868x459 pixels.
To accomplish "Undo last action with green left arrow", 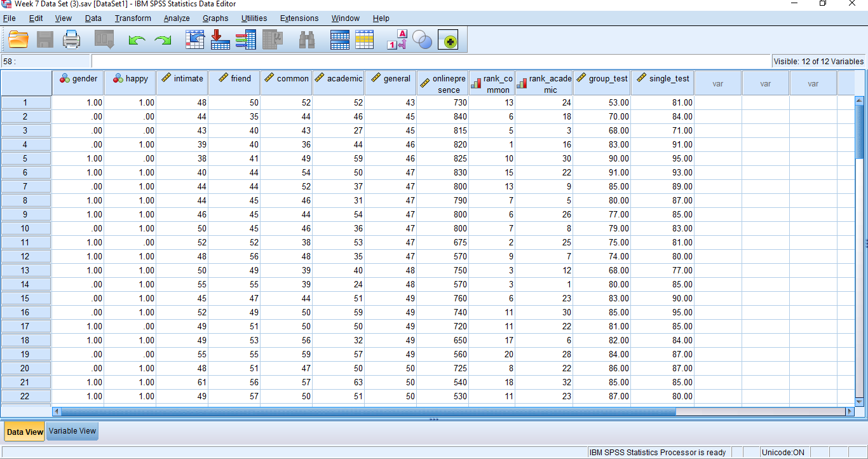I will coord(137,41).
